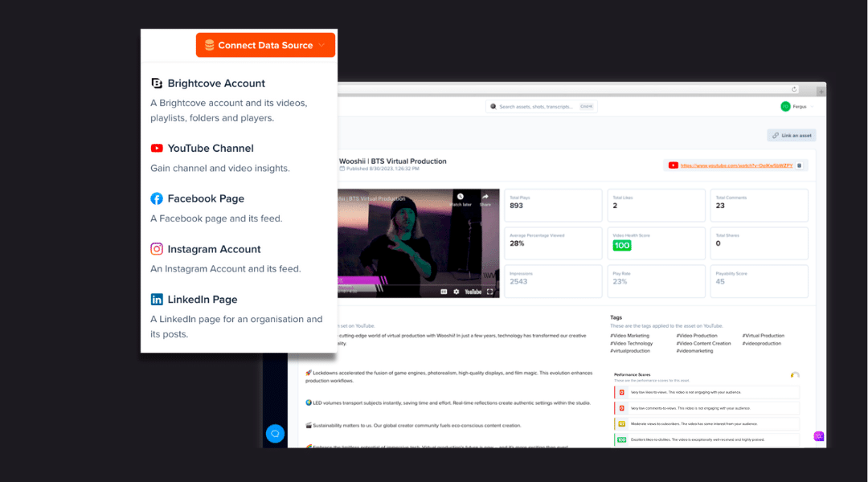This screenshot has height=482, width=868.
Task: Click the Total Plays 893 card
Action: pos(553,206)
